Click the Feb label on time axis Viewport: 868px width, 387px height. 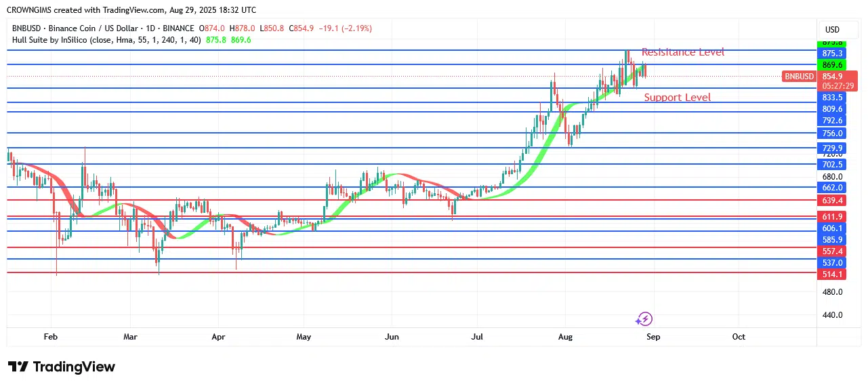tap(50, 336)
